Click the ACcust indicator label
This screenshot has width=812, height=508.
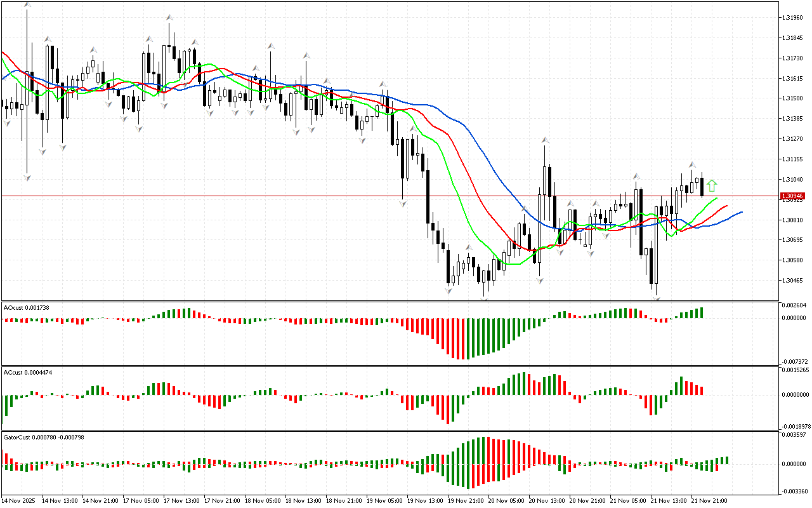27,372
